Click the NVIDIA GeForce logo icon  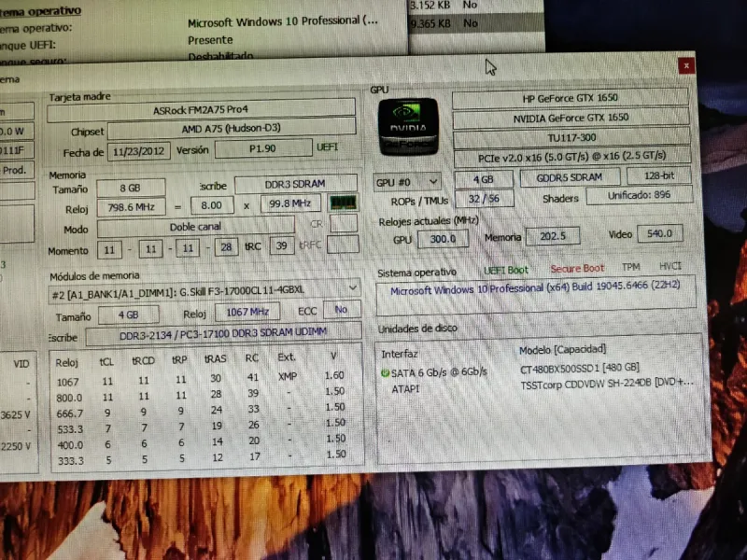408,126
